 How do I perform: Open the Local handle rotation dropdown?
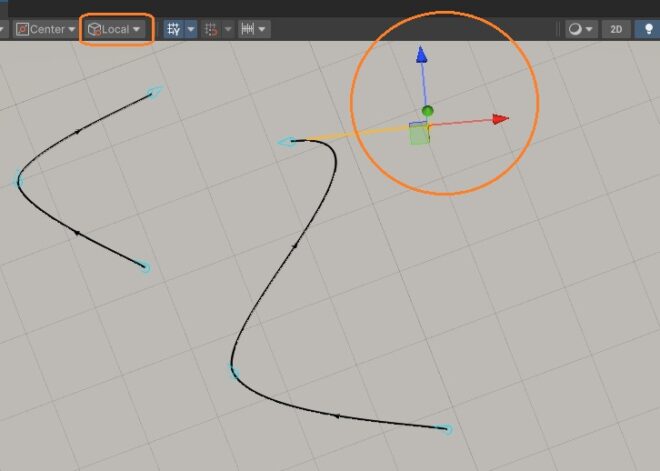pyautogui.click(x=115, y=29)
